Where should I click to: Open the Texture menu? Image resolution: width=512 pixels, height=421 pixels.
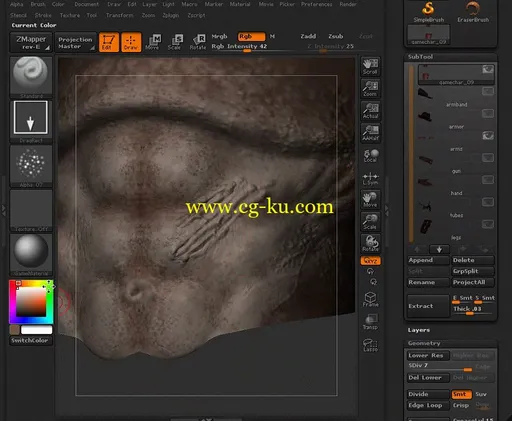pos(70,15)
